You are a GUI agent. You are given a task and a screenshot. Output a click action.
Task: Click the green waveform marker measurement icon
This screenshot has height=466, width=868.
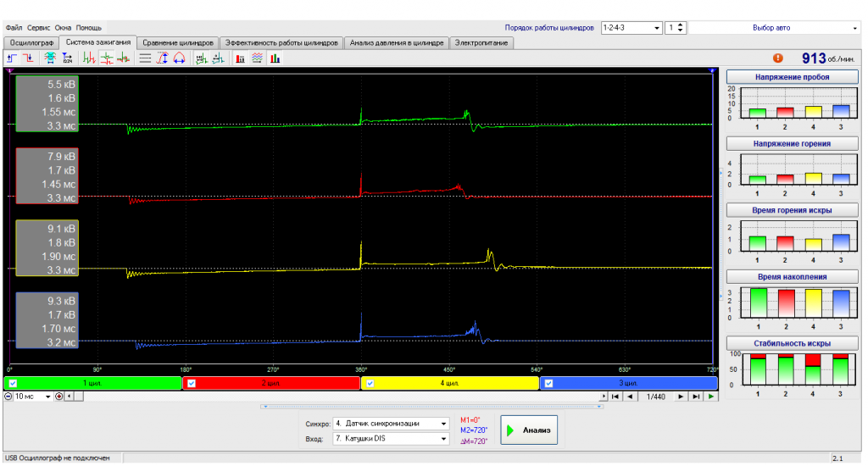pyautogui.click(x=201, y=58)
